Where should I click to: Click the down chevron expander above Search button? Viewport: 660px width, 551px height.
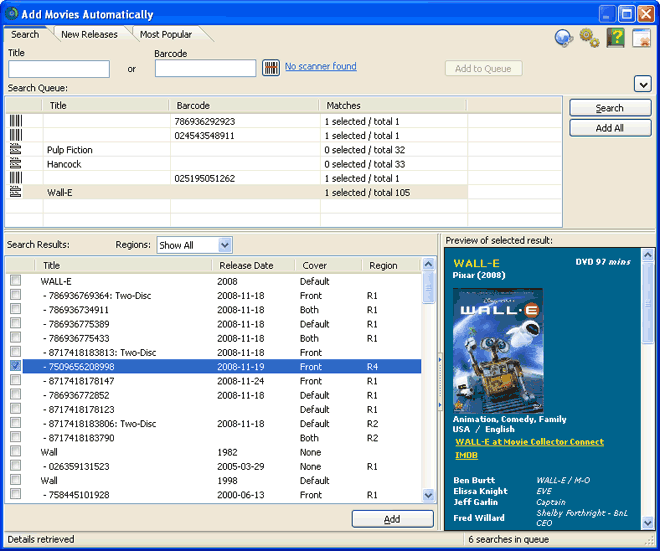pos(642,84)
